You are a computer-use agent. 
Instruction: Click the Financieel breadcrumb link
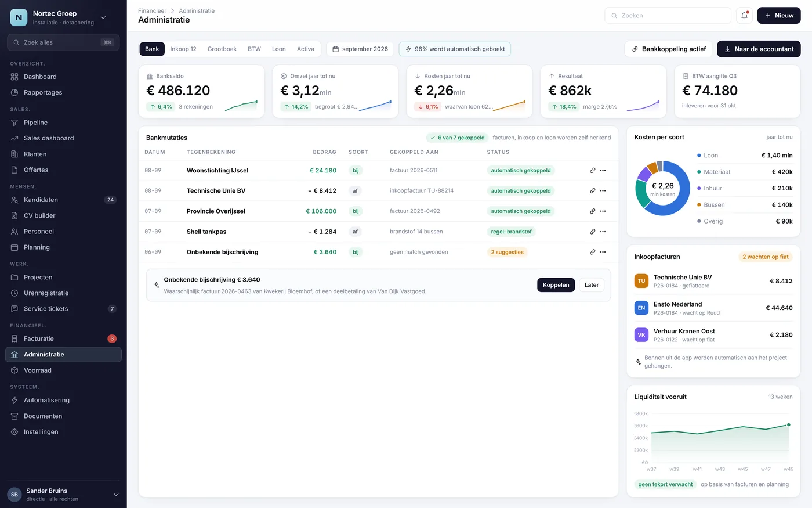152,11
